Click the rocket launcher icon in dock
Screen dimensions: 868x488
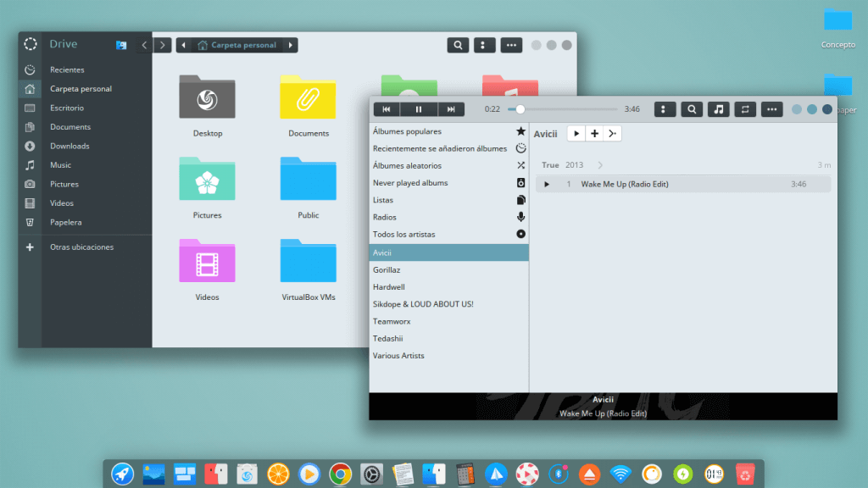pos(122,474)
